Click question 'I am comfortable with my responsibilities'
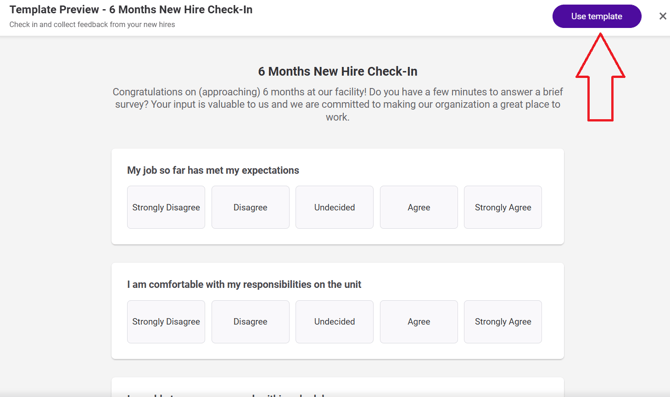 point(244,284)
